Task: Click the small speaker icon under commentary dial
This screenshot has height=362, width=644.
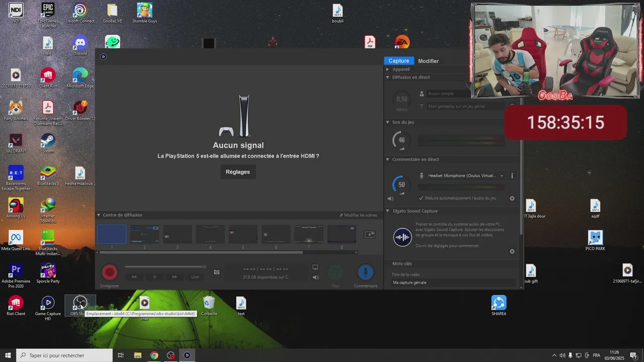Action: [390, 199]
